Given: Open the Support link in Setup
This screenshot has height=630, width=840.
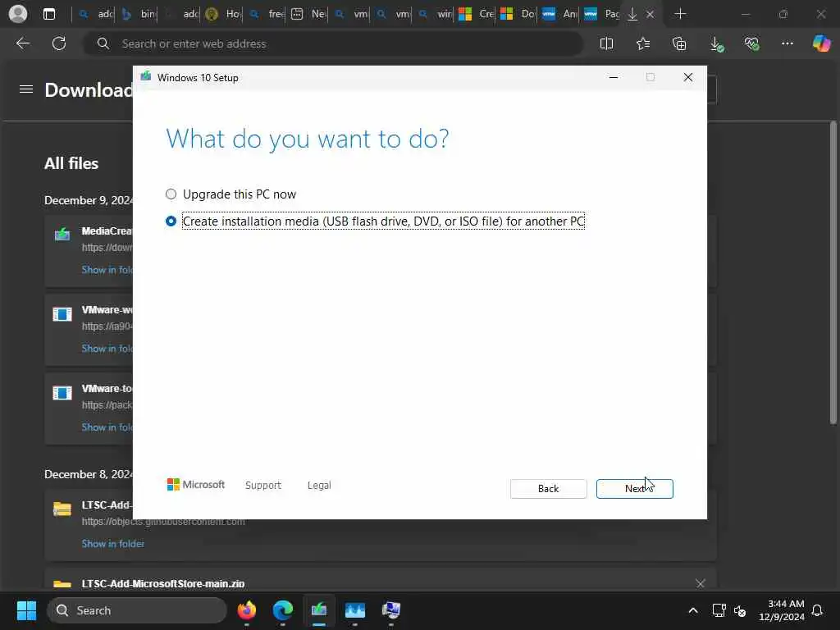Looking at the screenshot, I should coord(263,486).
